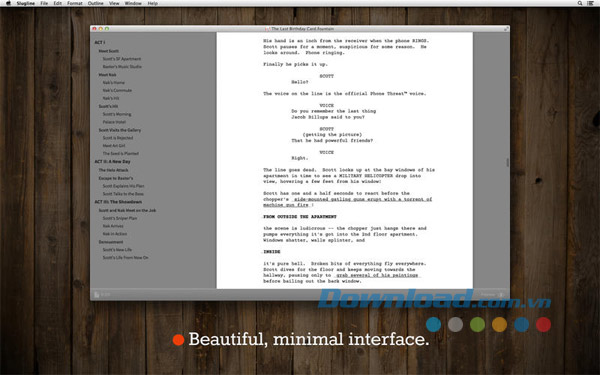Open the Notification Center icon
The image size is (600, 375).
tap(590, 3)
